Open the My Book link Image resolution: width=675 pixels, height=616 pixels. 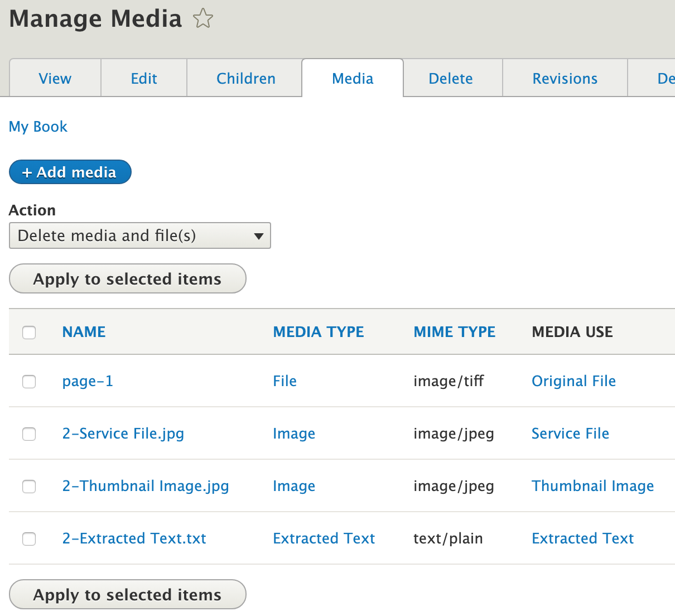pyautogui.click(x=37, y=127)
